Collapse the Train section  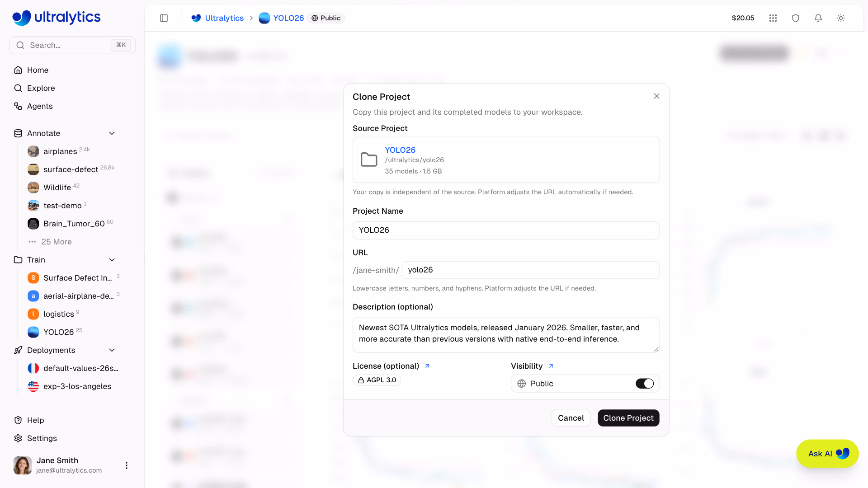[112, 260]
